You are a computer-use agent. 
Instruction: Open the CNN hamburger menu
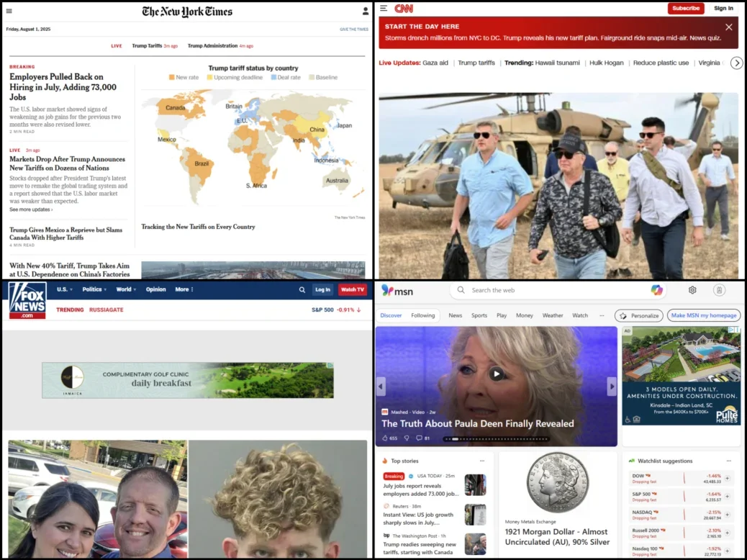point(384,8)
